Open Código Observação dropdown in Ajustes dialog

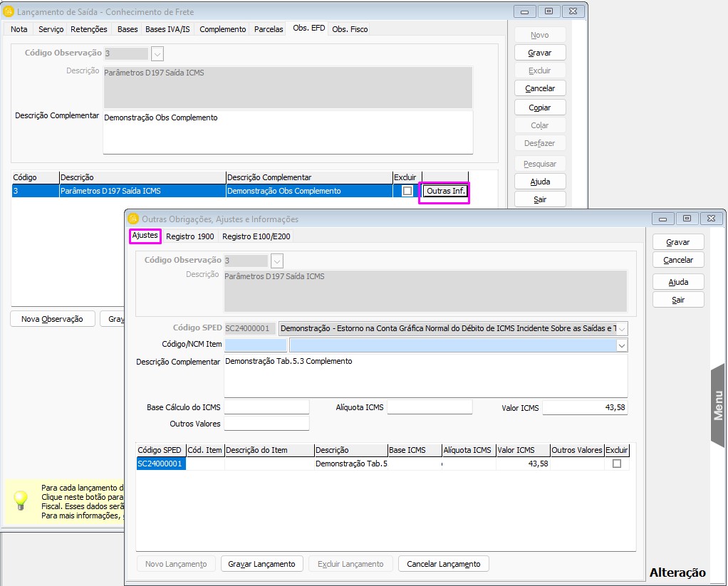pyautogui.click(x=277, y=261)
